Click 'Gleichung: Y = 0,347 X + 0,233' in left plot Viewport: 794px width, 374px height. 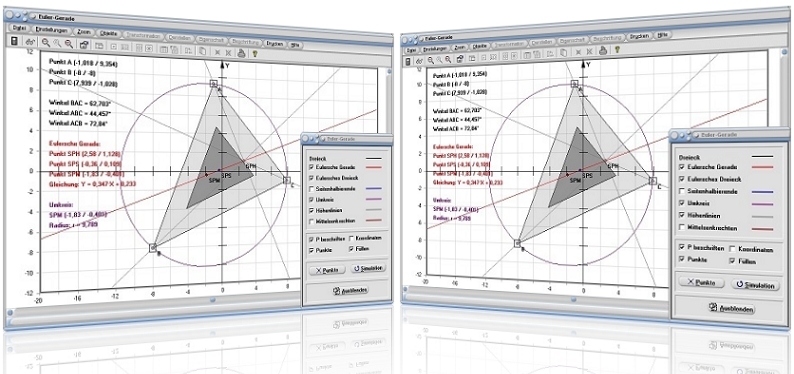[93, 184]
